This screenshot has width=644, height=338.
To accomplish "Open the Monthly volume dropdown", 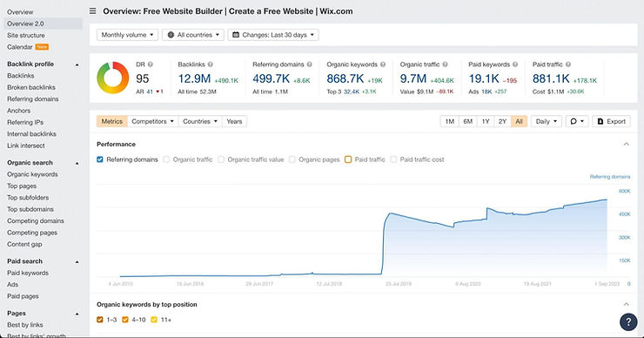I will click(127, 35).
